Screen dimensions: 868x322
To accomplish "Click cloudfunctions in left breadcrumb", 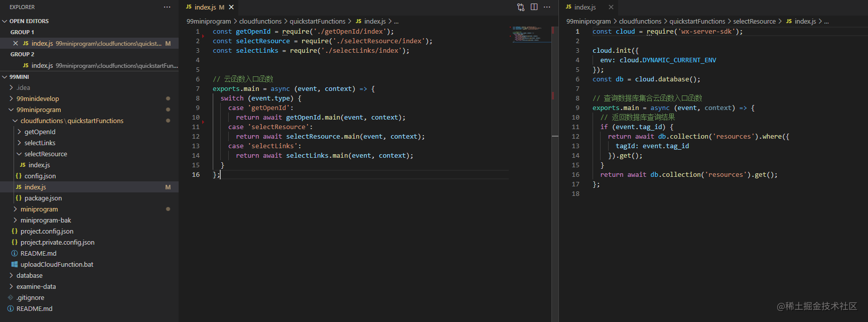I will [260, 22].
